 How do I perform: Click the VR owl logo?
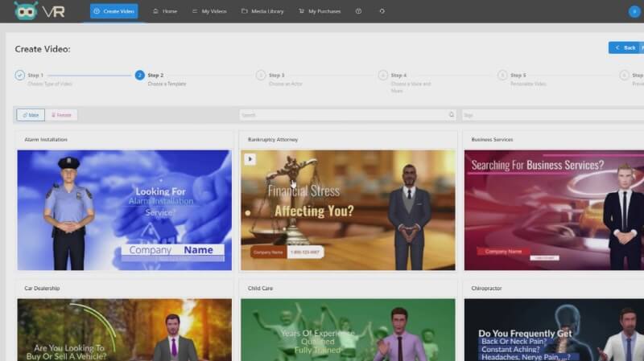click(x=39, y=11)
